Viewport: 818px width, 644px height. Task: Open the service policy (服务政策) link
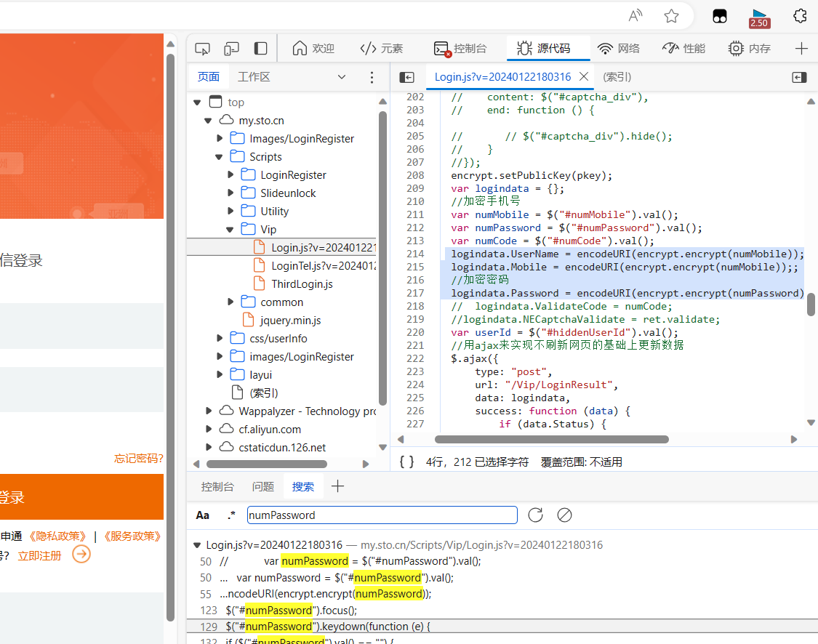tap(132, 536)
